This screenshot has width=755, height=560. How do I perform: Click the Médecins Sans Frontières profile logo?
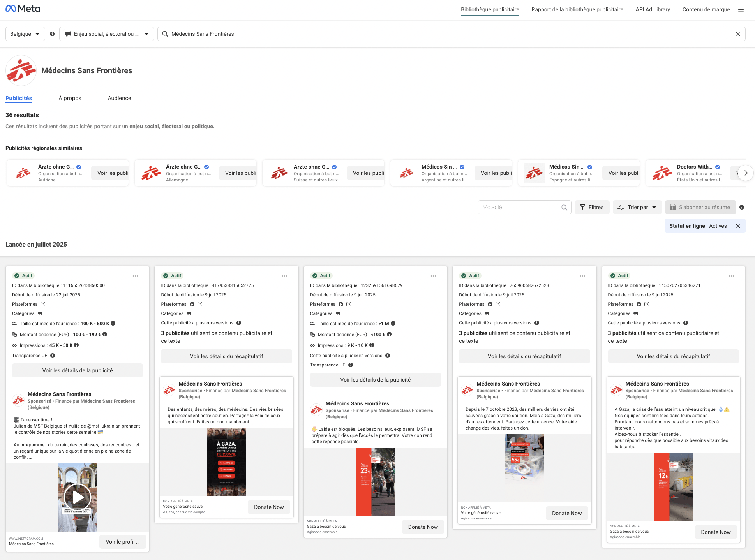click(x=21, y=70)
